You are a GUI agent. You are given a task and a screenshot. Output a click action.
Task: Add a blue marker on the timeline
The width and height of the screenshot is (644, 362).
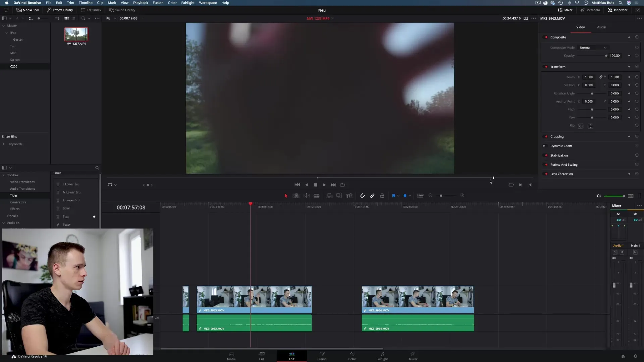tap(405, 196)
